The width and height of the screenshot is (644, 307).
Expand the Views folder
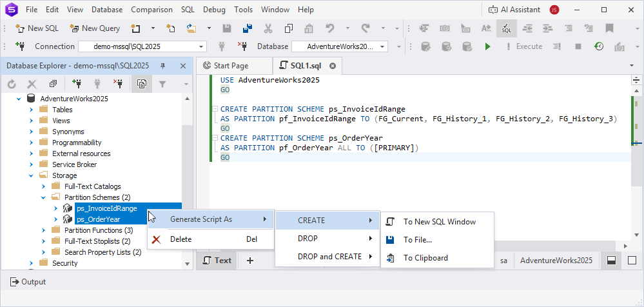coord(31,121)
